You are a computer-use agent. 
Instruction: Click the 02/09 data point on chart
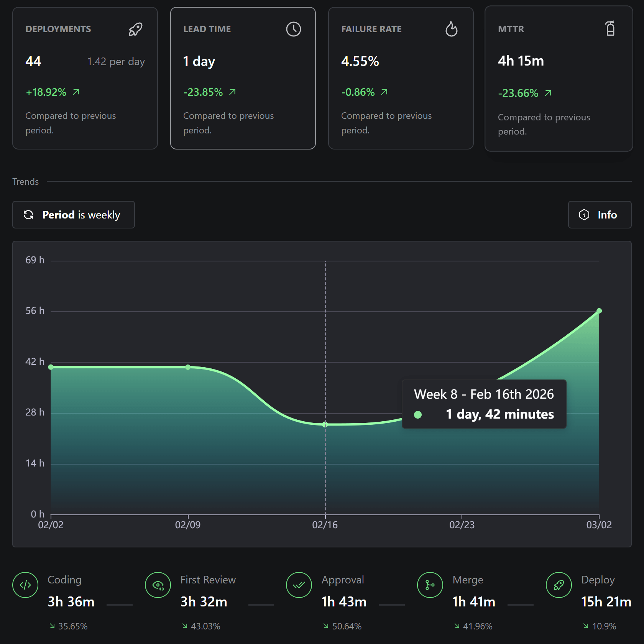188,367
